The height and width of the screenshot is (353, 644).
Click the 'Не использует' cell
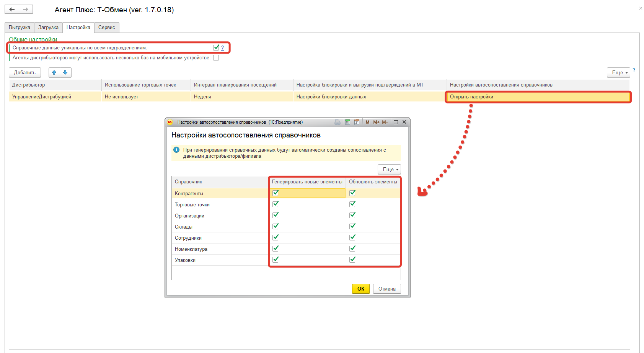point(146,97)
